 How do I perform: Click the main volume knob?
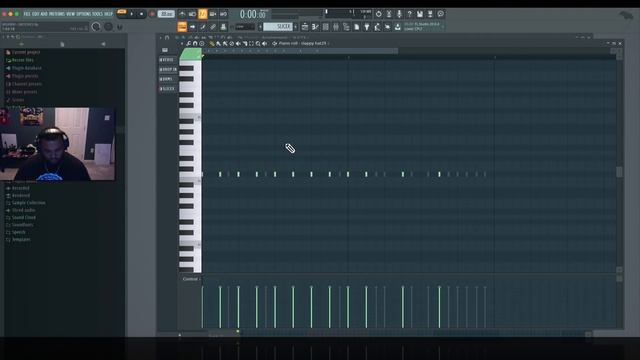pos(96,27)
